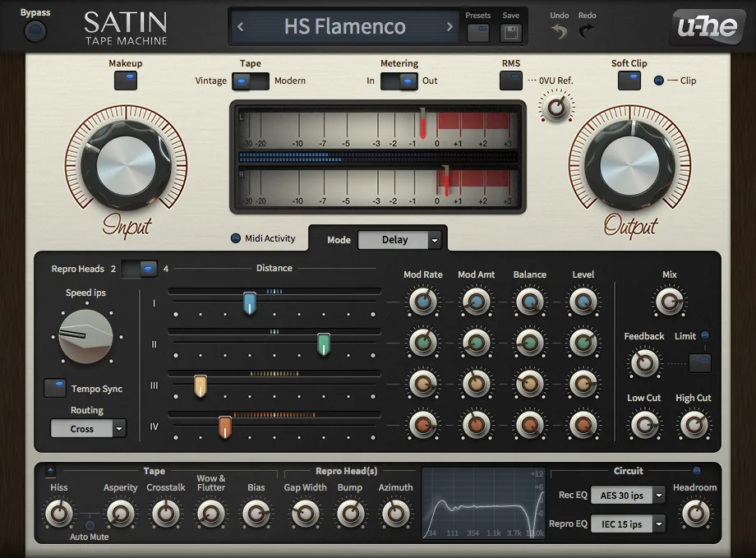This screenshot has width=756, height=558.
Task: Open the Presets browser
Action: pos(477,33)
